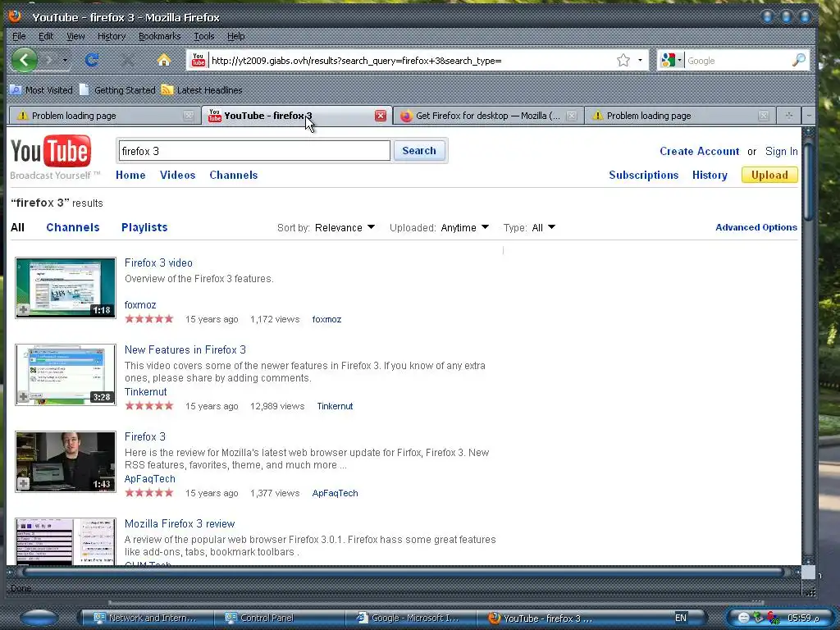Open recent pages history dropdown arrow

click(x=65, y=60)
